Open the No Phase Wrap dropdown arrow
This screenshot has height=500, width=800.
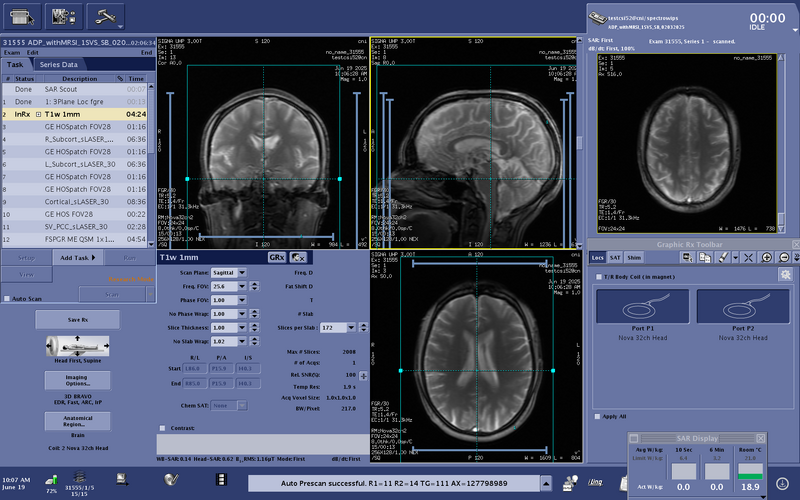click(x=242, y=314)
